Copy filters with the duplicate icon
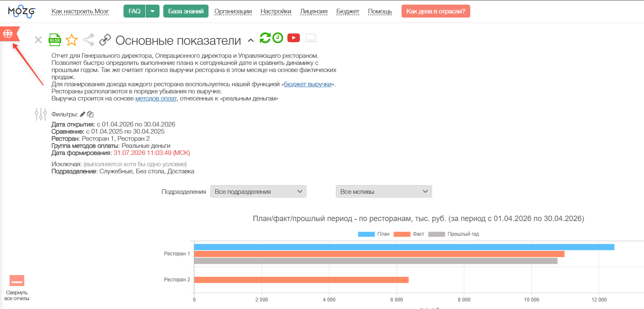The image size is (644, 309). pyautogui.click(x=90, y=114)
